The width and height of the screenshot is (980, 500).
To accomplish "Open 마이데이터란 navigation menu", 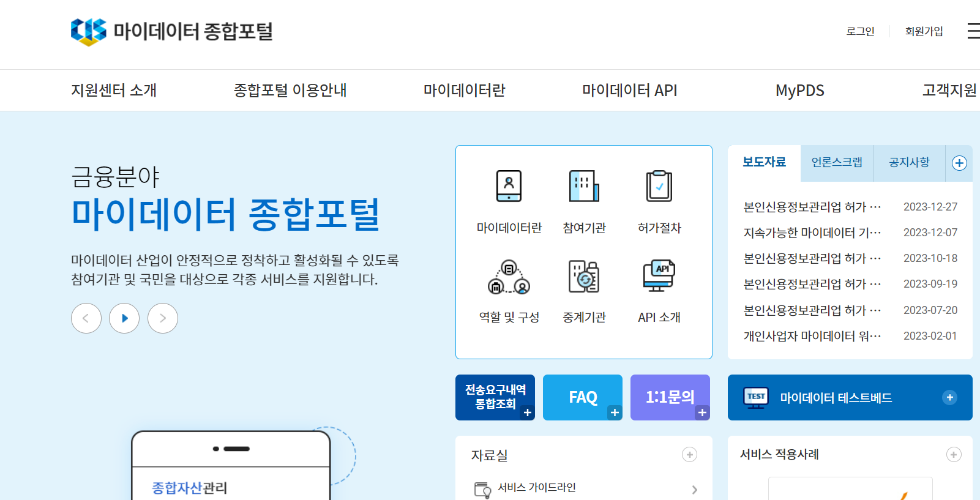I will pyautogui.click(x=465, y=91).
